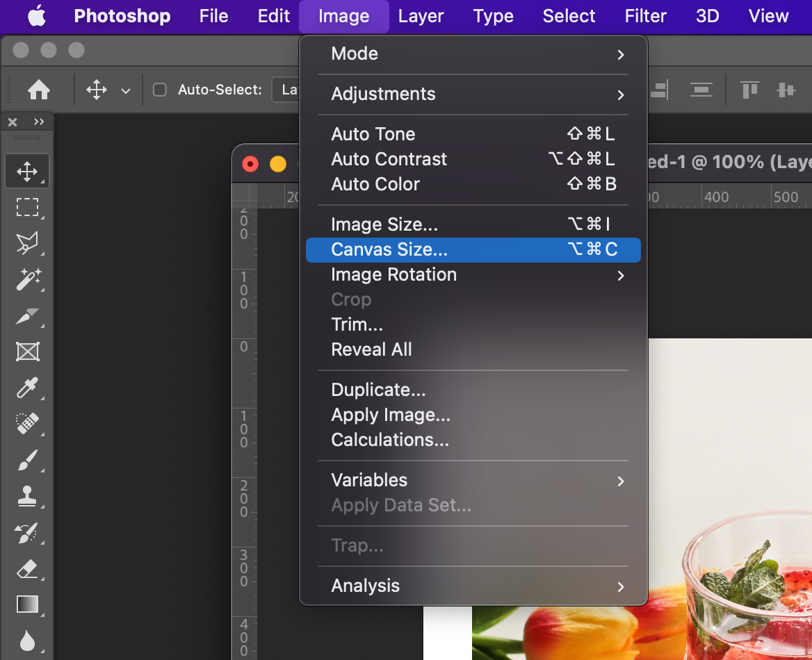Viewport: 812px width, 660px height.
Task: Expand the Adjustments submenu
Action: point(473,94)
